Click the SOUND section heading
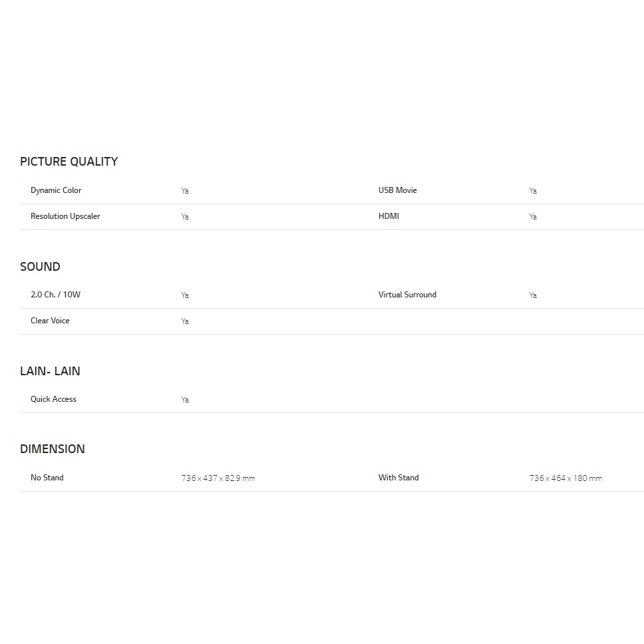 pos(40,267)
